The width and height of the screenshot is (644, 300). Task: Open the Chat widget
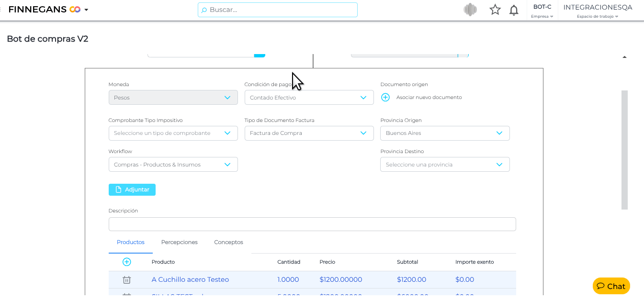pyautogui.click(x=611, y=286)
